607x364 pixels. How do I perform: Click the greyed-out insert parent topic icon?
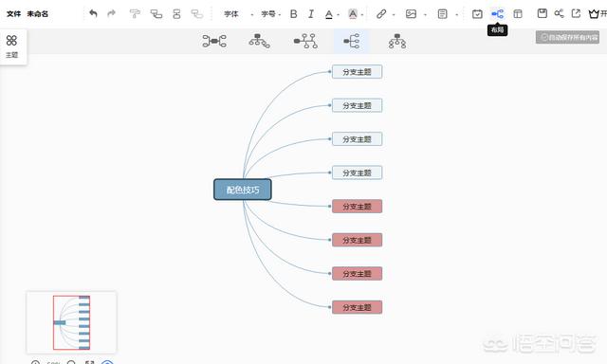point(197,14)
